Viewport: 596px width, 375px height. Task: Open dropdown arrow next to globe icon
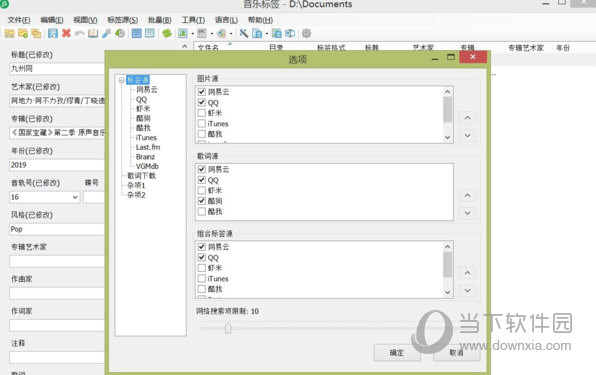(x=231, y=34)
